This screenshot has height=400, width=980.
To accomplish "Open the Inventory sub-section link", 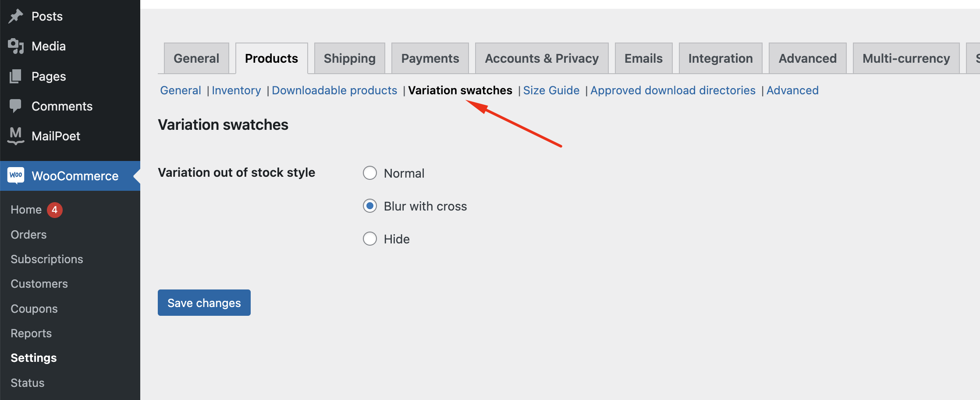I will [236, 90].
